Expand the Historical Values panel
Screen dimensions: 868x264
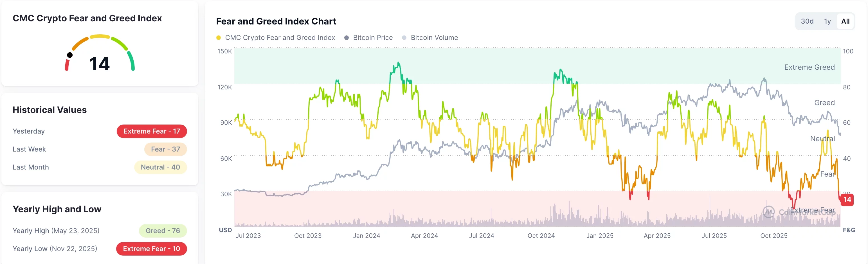pos(50,110)
